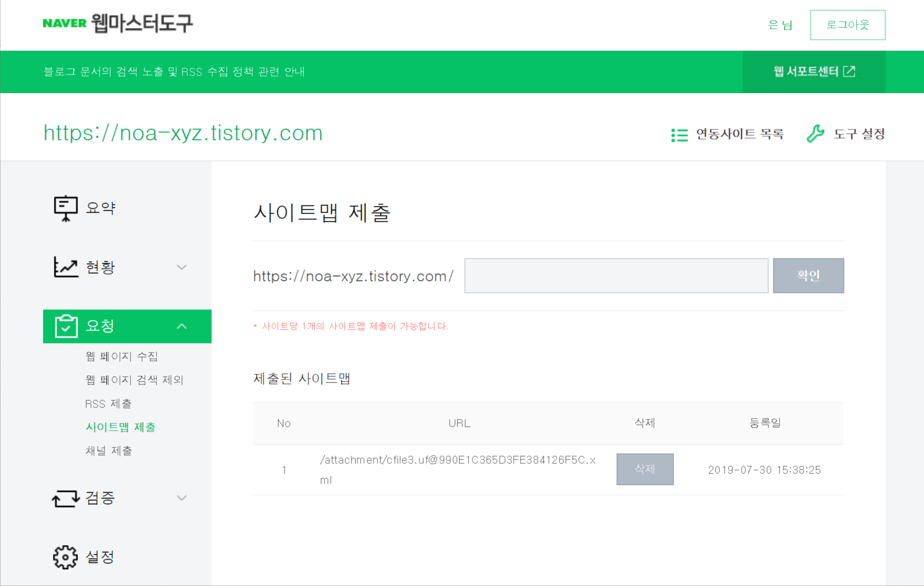Go to 웹 페이지 수집
This screenshot has width=924, height=586.
coord(122,357)
